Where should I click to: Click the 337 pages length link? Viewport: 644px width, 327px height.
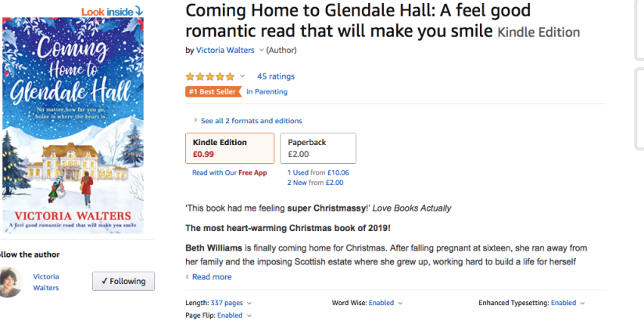[227, 303]
